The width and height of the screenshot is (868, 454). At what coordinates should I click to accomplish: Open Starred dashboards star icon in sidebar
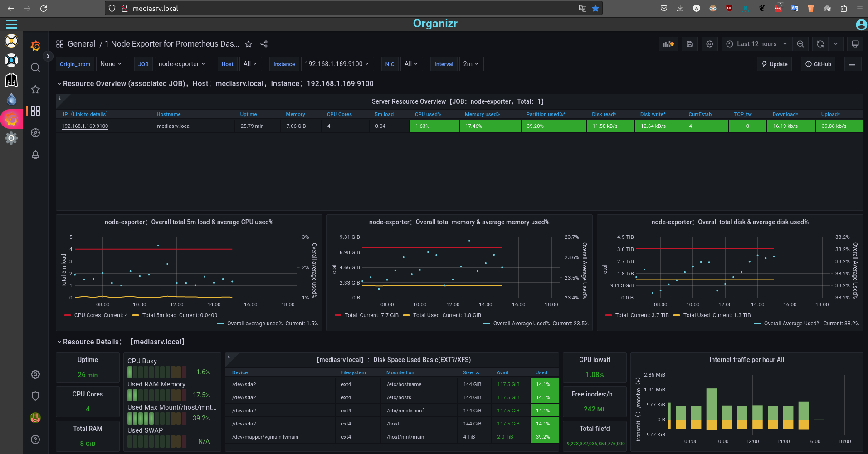[x=35, y=89]
